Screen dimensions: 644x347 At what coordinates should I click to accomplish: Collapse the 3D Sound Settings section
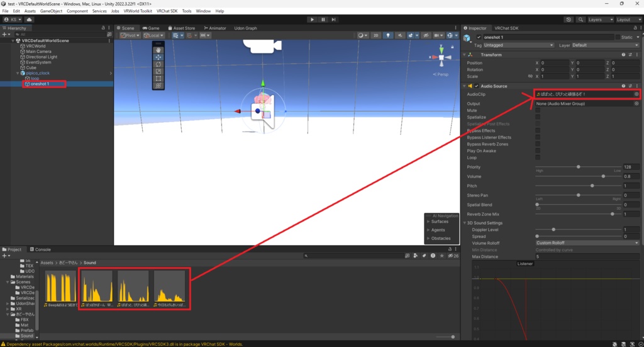click(465, 223)
